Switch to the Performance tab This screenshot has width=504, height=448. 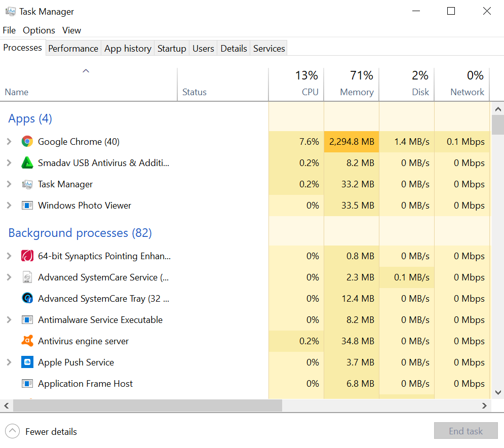pos(73,48)
